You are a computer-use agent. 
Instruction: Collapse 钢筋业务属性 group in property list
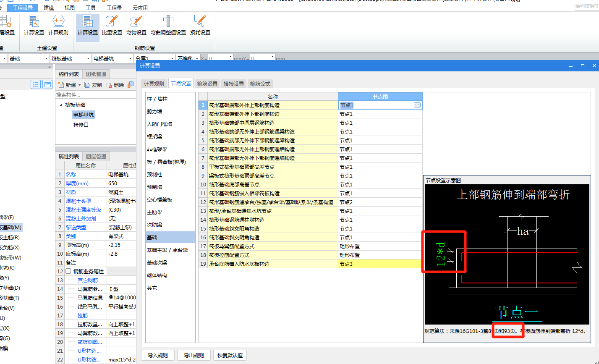pyautogui.click(x=68, y=272)
